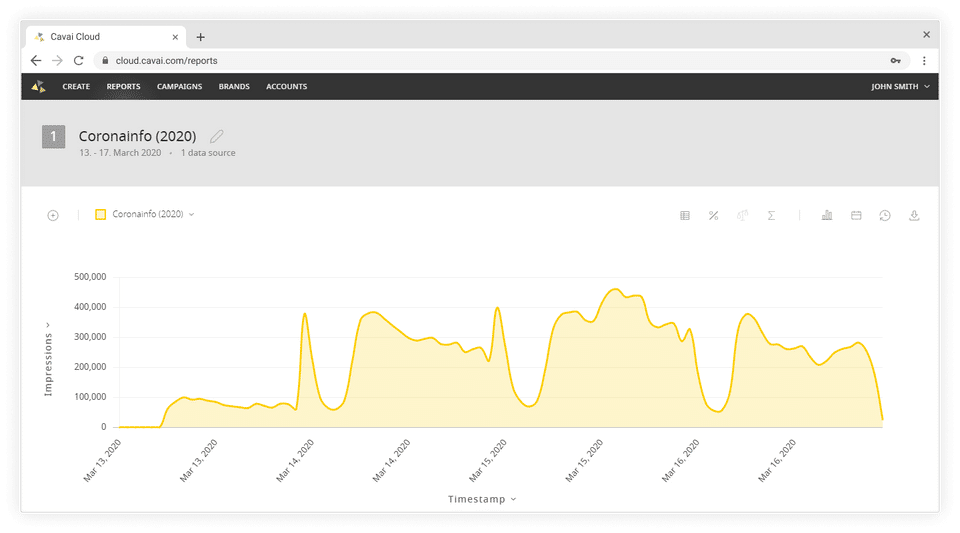Screen dimensions: 960x533
Task: Click the browser forward arrow
Action: point(57,61)
